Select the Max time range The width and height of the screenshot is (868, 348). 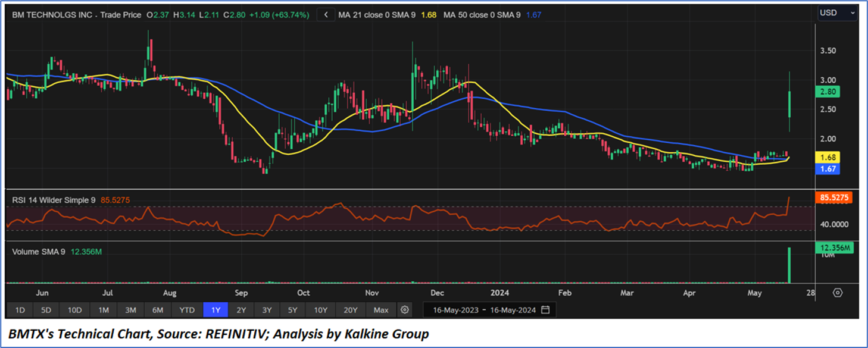pyautogui.click(x=381, y=310)
